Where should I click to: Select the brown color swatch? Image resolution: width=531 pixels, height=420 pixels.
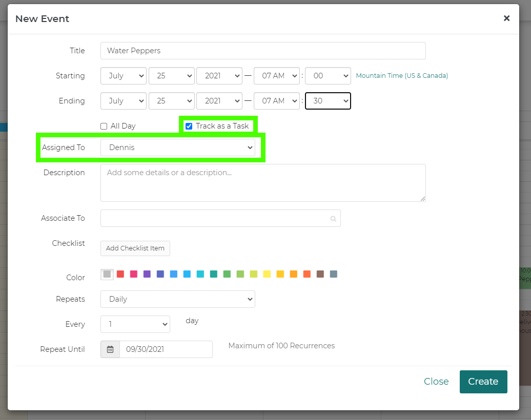320,274
